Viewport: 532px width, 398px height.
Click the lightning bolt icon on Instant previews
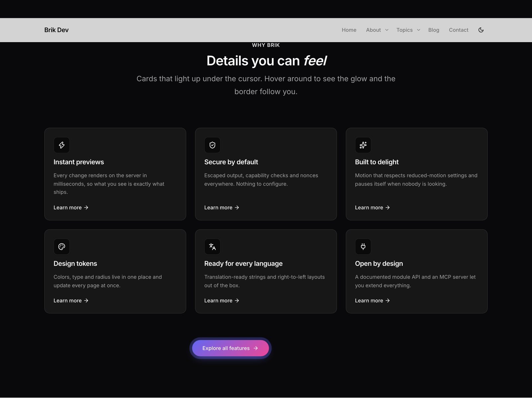(62, 145)
